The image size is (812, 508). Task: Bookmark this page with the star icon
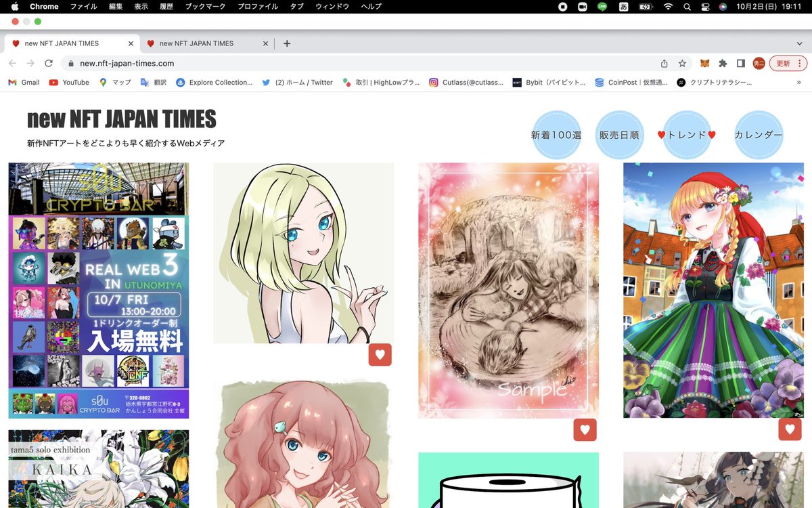[x=682, y=63]
